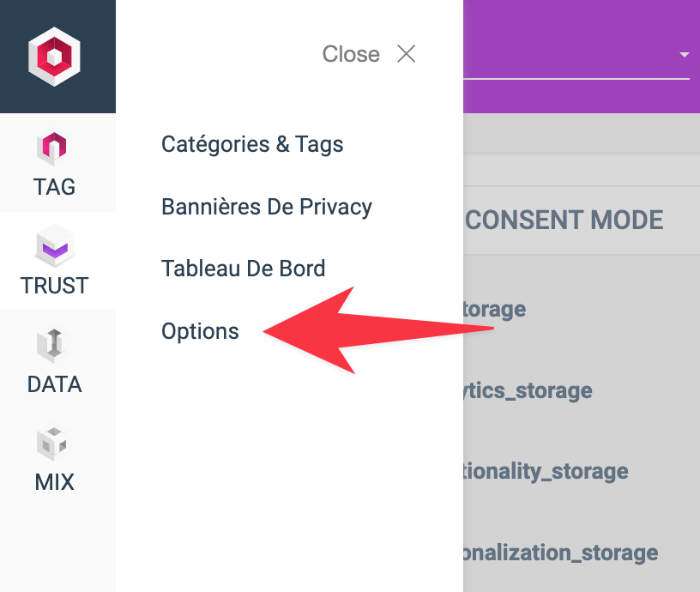Click the X icon beside Close
The height and width of the screenshot is (592, 700).
click(407, 54)
